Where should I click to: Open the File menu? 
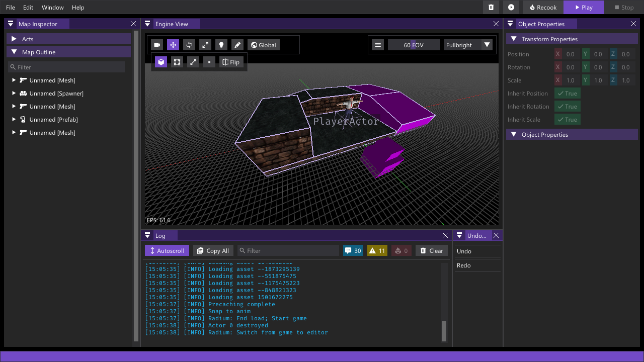pyautogui.click(x=11, y=8)
